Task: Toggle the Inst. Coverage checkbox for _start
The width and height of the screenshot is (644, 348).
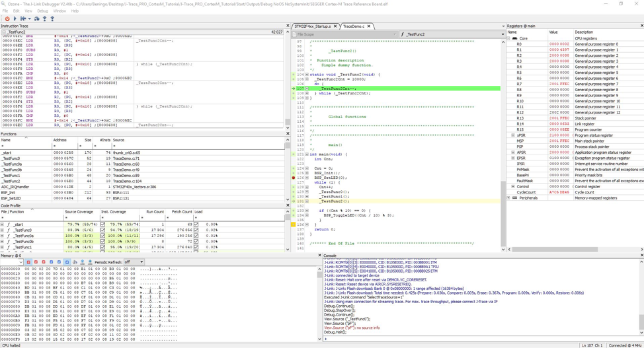Action: tap(102, 225)
